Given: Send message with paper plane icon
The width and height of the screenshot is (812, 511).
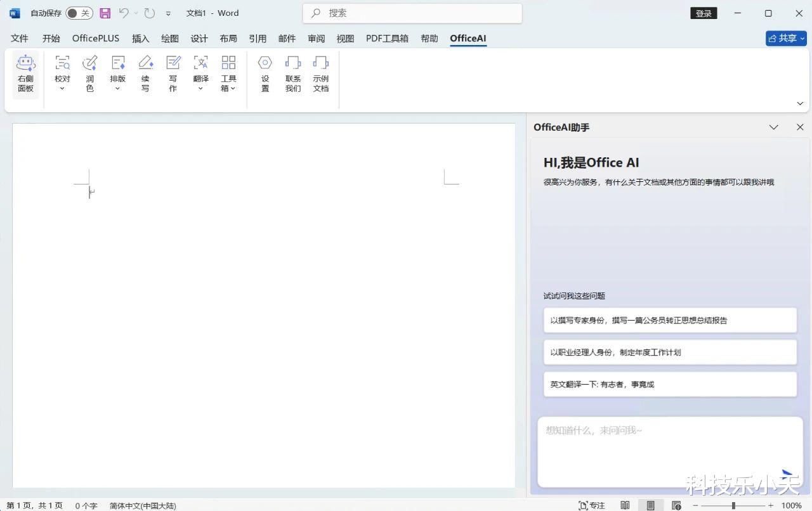Looking at the screenshot, I should [788, 474].
